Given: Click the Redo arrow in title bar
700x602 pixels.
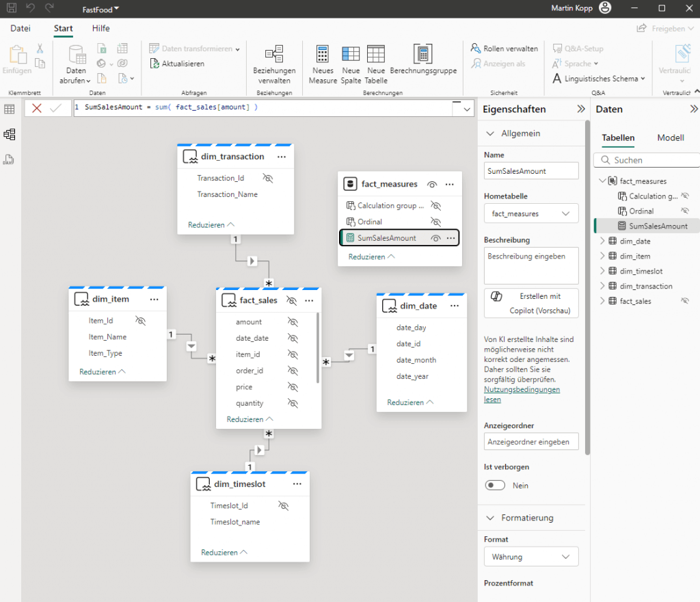Looking at the screenshot, I should click(49, 8).
